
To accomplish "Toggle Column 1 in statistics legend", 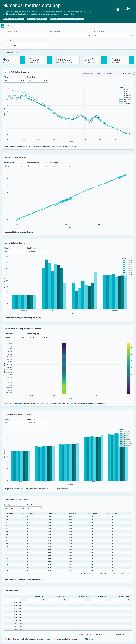I will click(x=127, y=260).
